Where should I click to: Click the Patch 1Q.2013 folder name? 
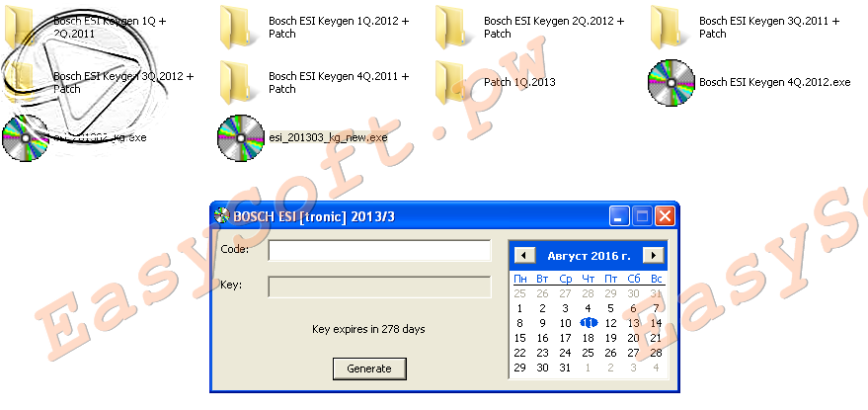pyautogui.click(x=519, y=82)
